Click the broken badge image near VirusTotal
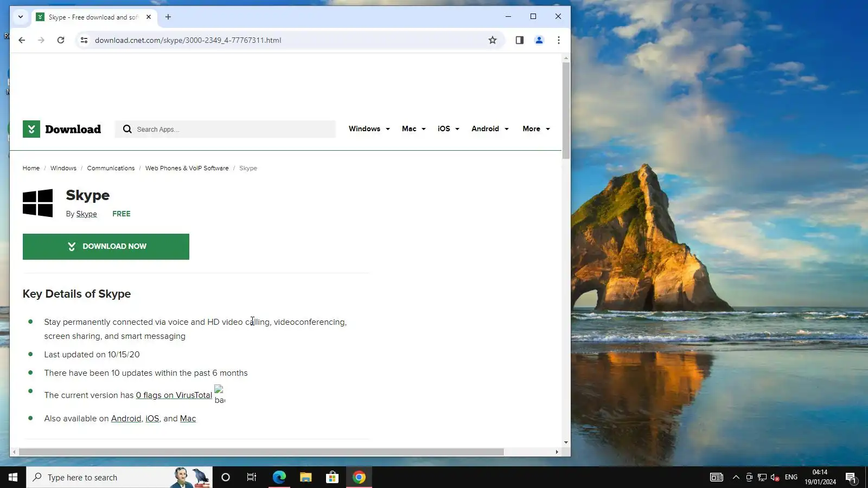Viewport: 868px width, 488px height. [x=220, y=394]
